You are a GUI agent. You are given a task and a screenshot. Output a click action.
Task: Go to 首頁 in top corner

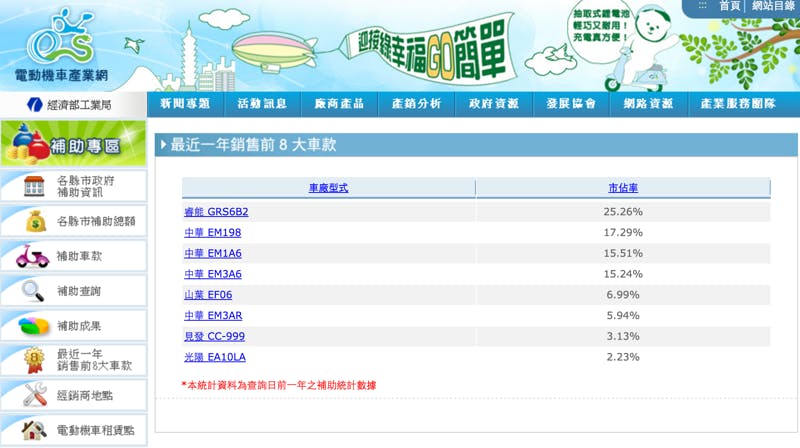tap(730, 6)
